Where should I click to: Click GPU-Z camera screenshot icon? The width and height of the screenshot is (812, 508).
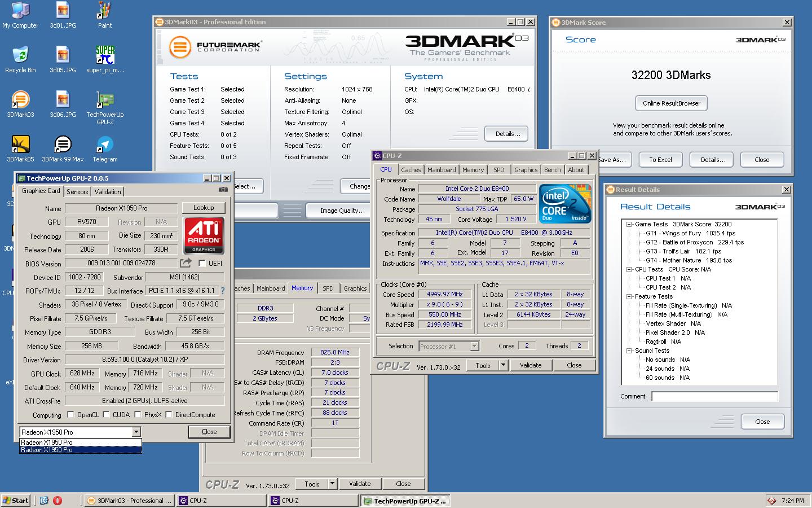point(223,190)
